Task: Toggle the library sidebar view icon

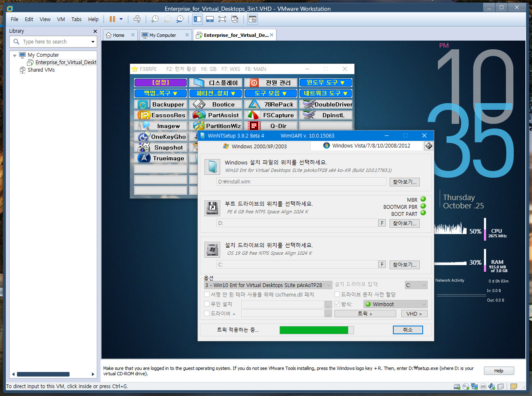Action: pyautogui.click(x=197, y=19)
